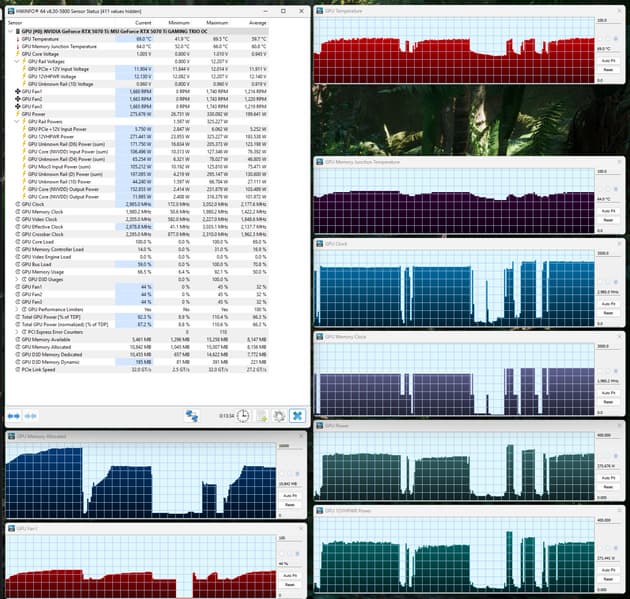Click the GPU Power graph window icon
The height and width of the screenshot is (599, 630).
pos(320,425)
